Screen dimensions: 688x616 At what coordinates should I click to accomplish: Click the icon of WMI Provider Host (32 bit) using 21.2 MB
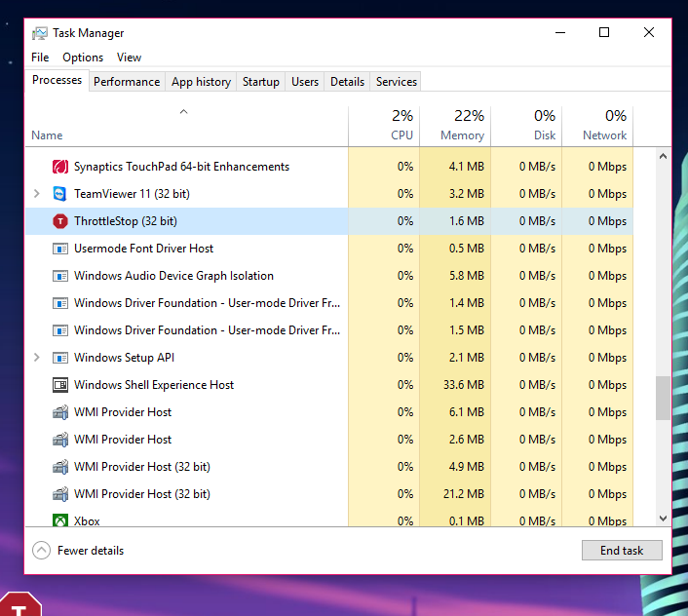[60, 494]
